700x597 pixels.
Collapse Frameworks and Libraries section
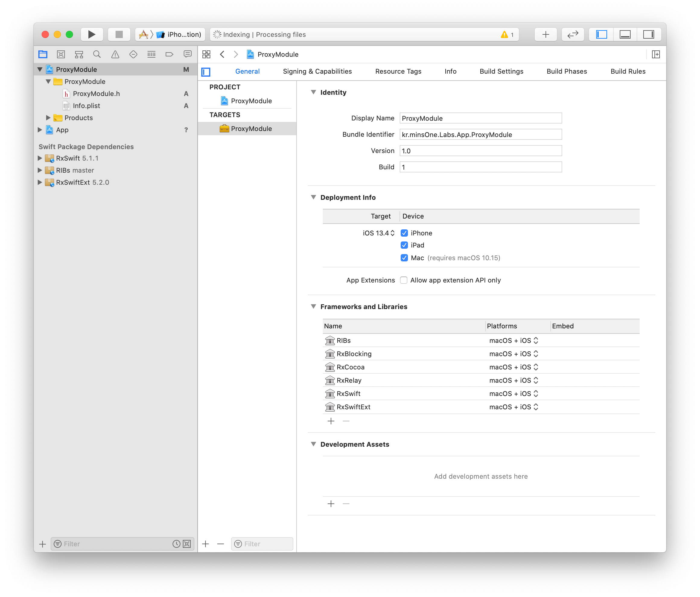pos(313,306)
